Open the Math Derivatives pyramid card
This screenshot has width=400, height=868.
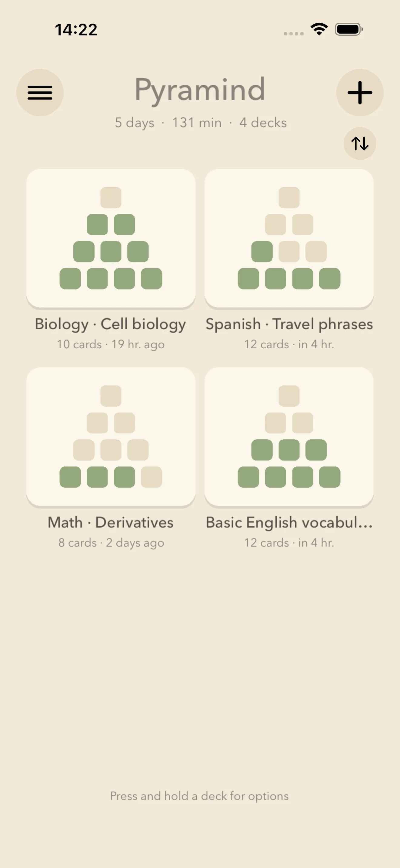(111, 437)
